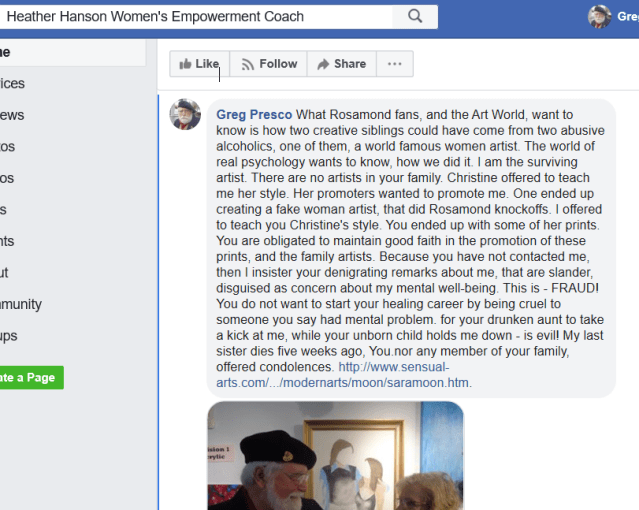Click green Create a Page button

click(32, 378)
